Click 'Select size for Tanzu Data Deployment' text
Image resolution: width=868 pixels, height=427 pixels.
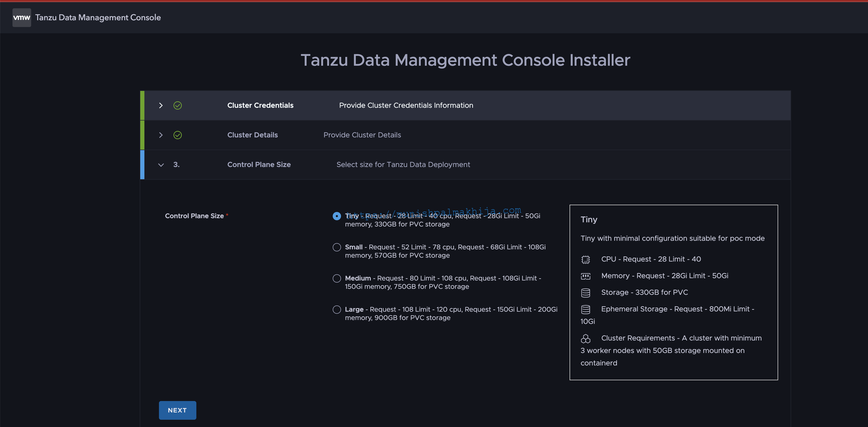[x=403, y=165]
